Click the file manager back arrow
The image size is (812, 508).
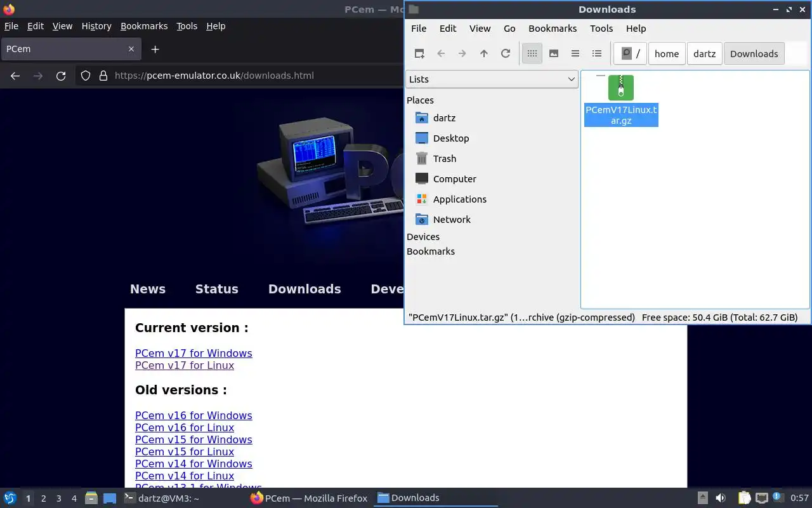pos(441,54)
